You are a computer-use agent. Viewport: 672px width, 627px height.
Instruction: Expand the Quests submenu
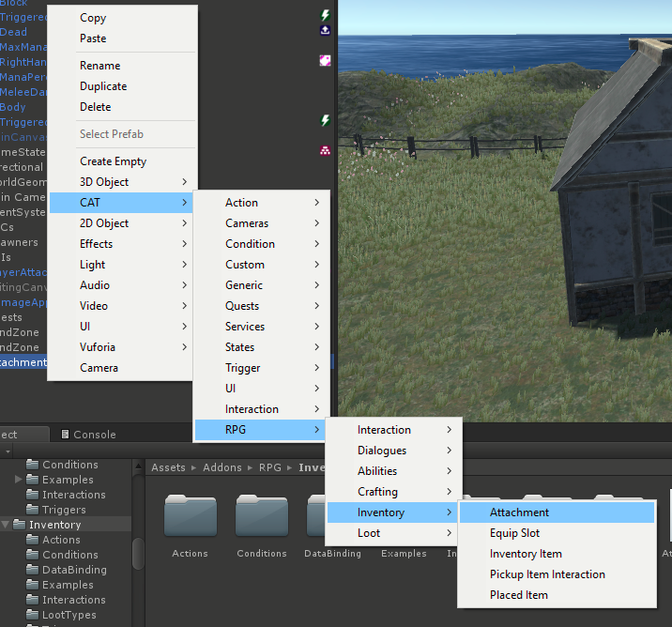tap(261, 306)
